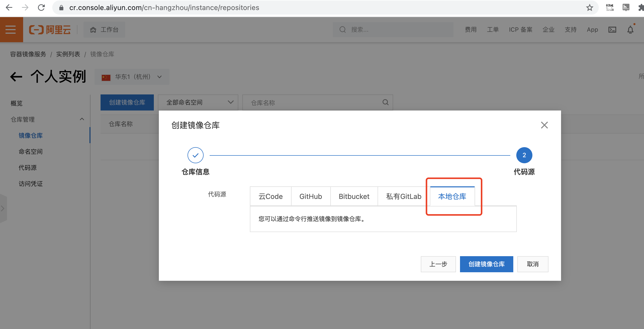Open the notifications bell

630,30
